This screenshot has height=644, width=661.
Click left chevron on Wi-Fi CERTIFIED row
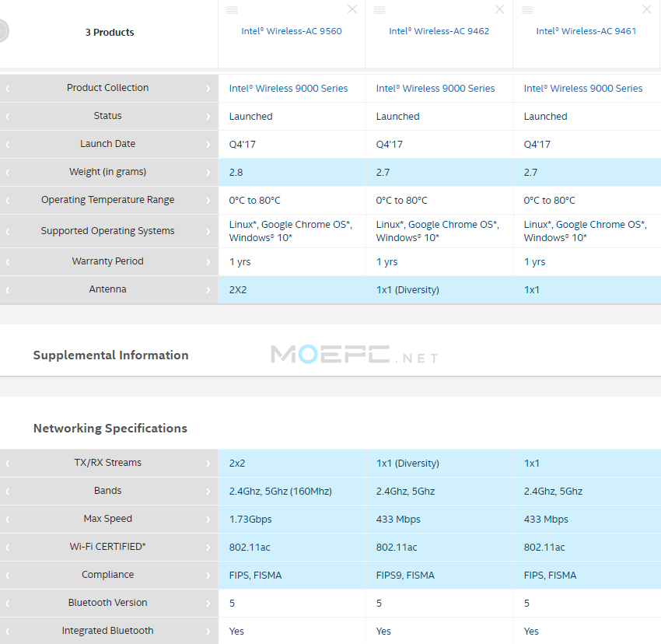pyautogui.click(x=8, y=547)
